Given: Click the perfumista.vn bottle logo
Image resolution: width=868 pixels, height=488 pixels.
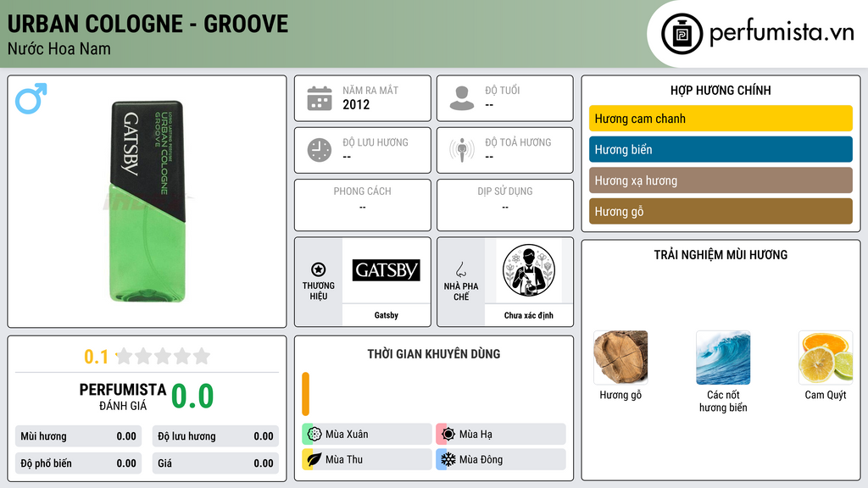Looking at the screenshot, I should pos(682,34).
